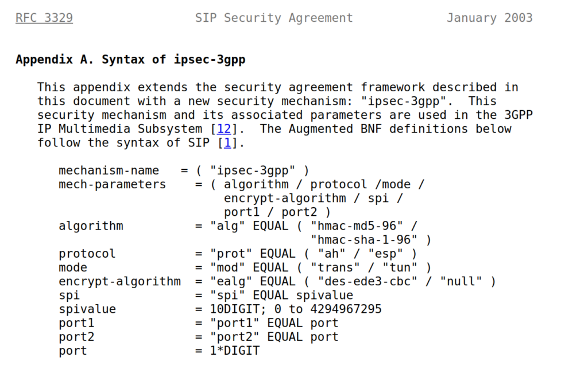Click the "hmac-md5-96" string value
The width and height of the screenshot is (588, 365).
[x=357, y=226]
